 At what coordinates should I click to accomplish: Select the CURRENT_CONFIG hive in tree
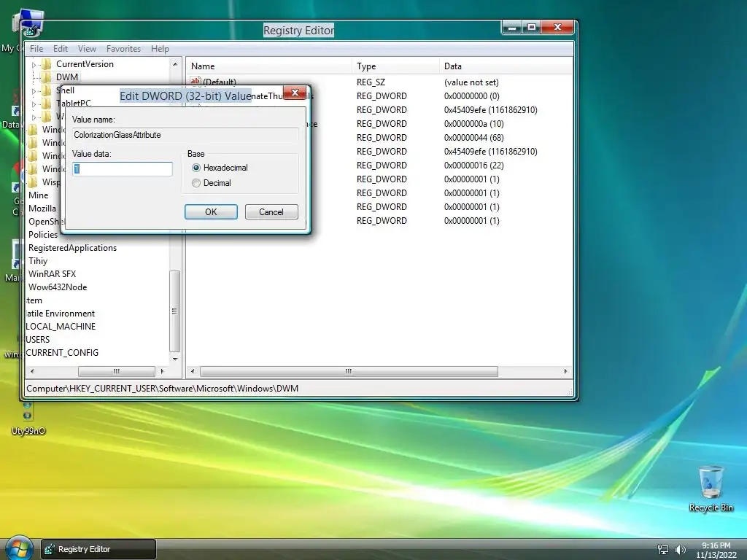[62, 353]
